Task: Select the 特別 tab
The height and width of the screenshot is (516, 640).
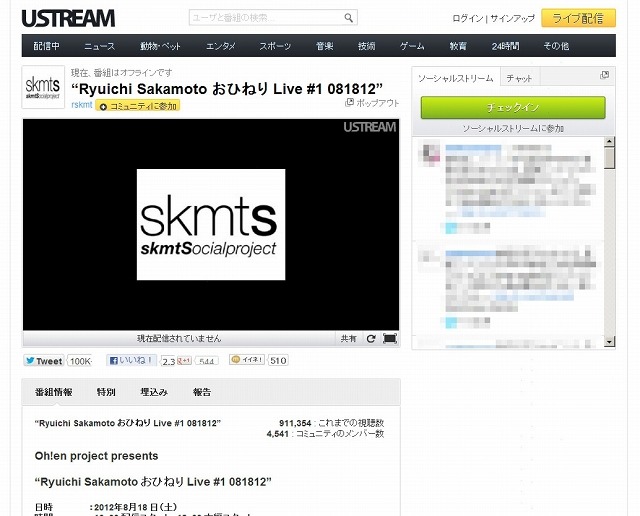Action: 106,392
